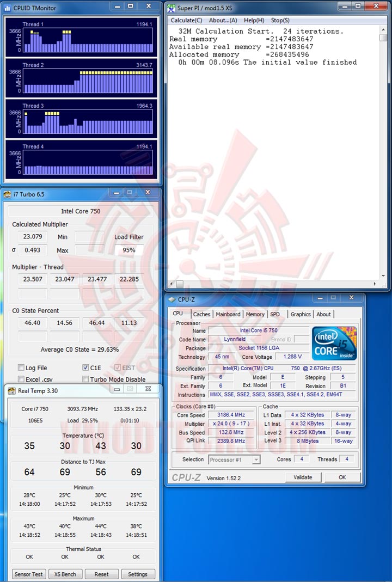Check the Turbo Mode Disable checkbox
392x582 pixels.
[86, 379]
